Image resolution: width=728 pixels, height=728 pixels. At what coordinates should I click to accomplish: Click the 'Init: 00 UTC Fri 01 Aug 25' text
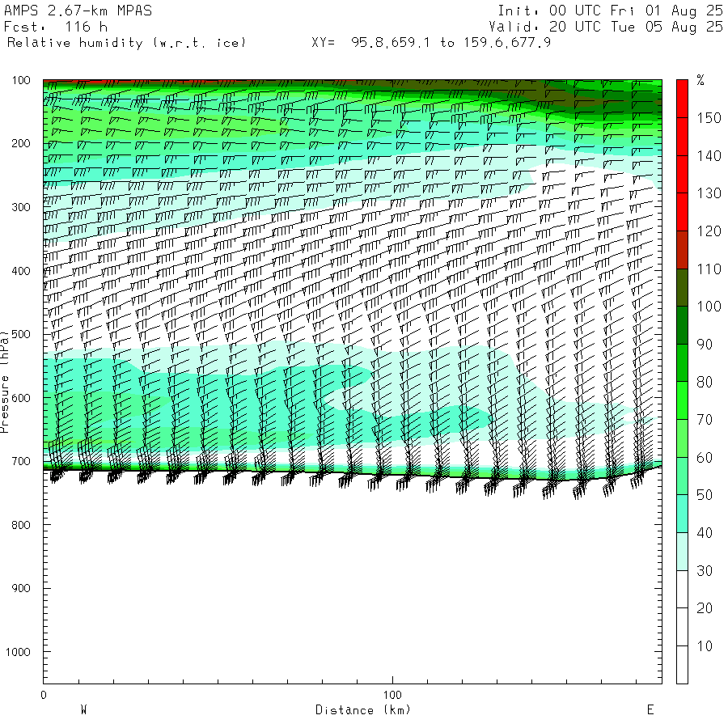tap(610, 11)
